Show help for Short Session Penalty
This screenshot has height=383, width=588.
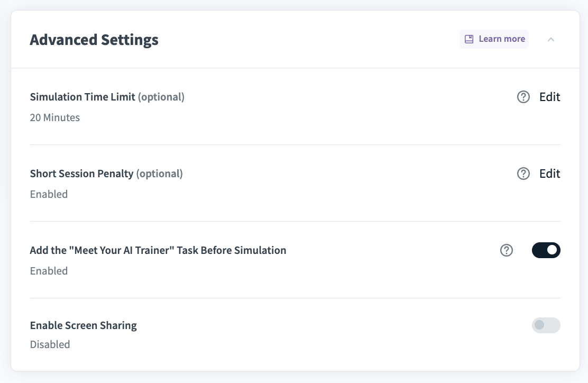(523, 174)
